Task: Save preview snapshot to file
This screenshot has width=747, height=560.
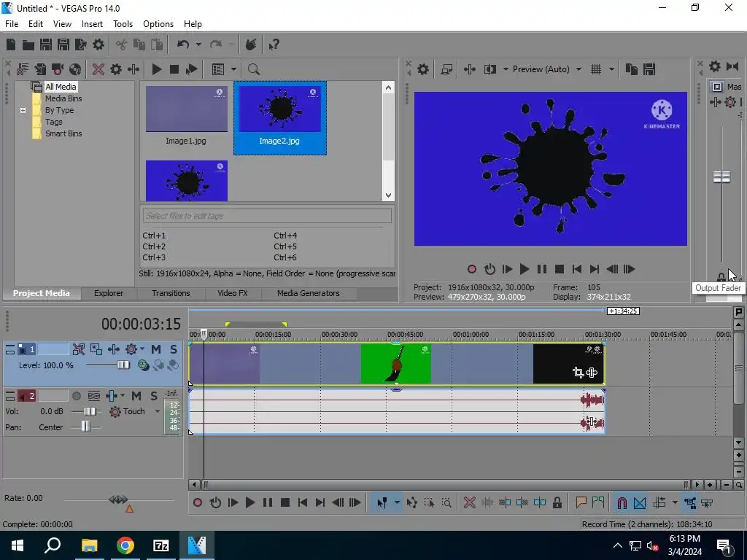Action: [x=649, y=69]
